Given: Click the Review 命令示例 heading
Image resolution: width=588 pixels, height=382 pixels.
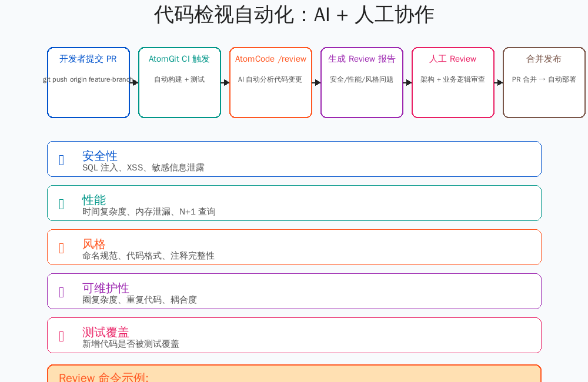Looking at the screenshot, I should coord(104,377).
